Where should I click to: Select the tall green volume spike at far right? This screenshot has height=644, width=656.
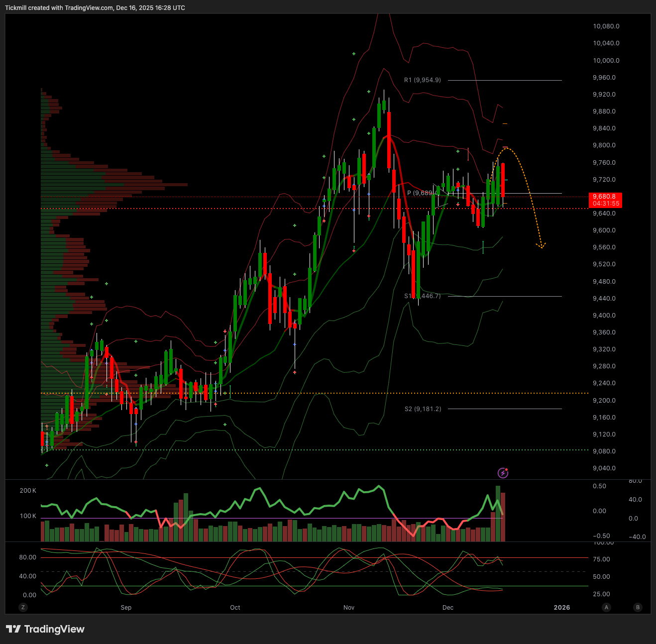coord(497,513)
